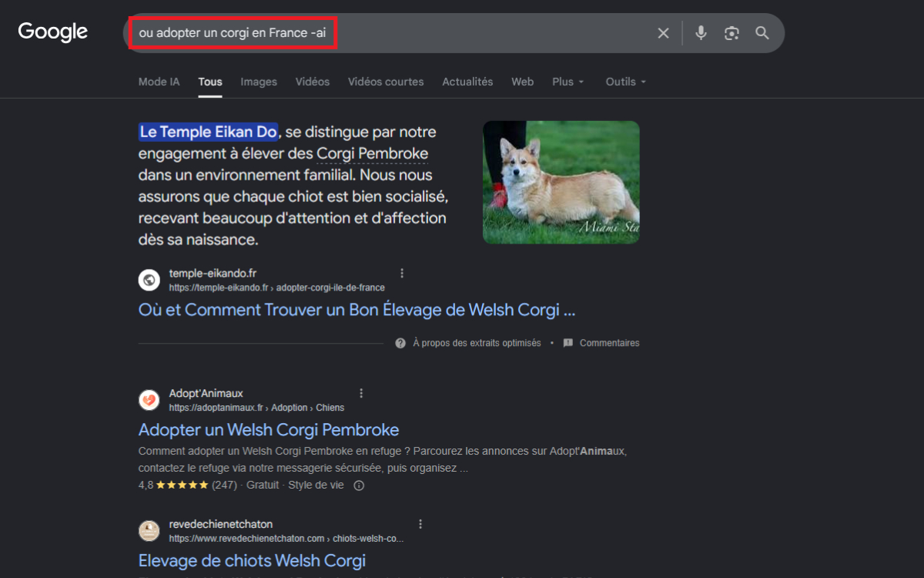Click the Commentaires feedback icon
Screen dimensions: 924x578
tap(568, 343)
